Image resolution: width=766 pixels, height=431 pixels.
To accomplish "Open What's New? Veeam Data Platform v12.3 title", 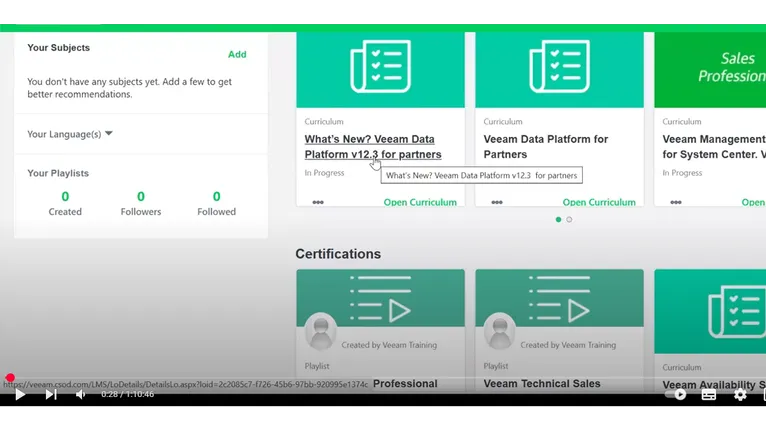I will coord(373,147).
